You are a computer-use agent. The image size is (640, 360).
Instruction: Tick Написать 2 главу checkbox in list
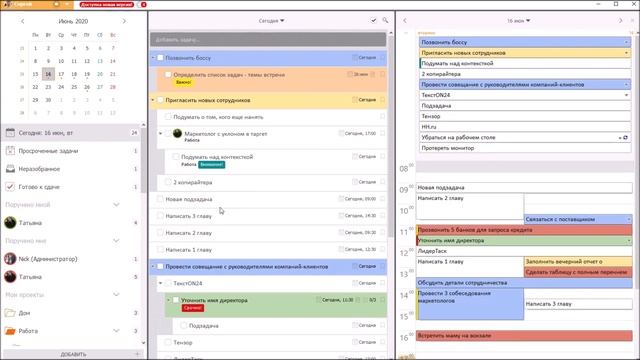(x=160, y=233)
